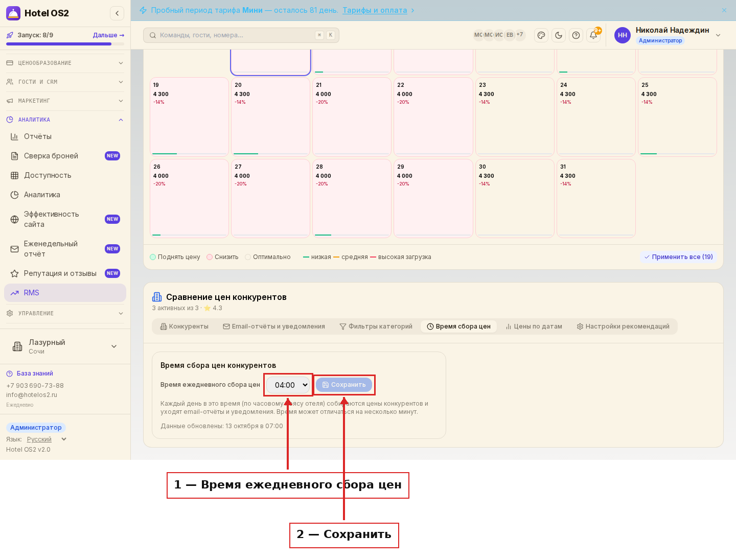Open Аналитика sidebar item
Viewport: 736px width, 560px height.
click(x=65, y=195)
